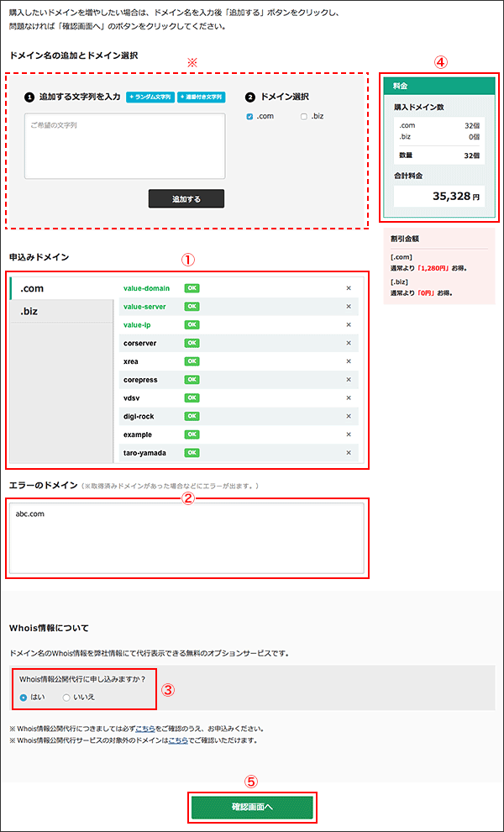504x832 pixels.
Task: Delete corepress with the × icon
Action: (349, 380)
